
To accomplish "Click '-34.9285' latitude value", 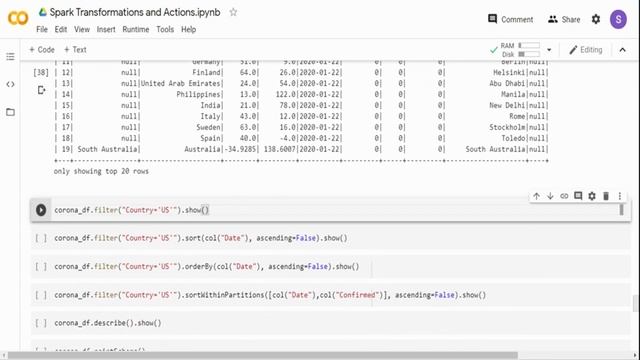I will pos(240,149).
